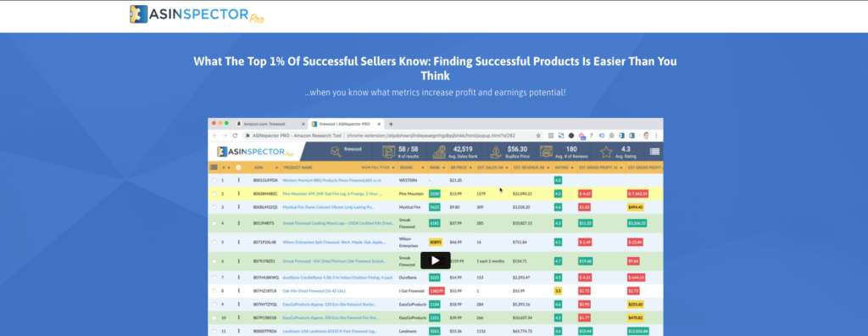Viewport: 868px width, 336px height.
Task: Click the browser back arrow
Action: pyautogui.click(x=215, y=135)
